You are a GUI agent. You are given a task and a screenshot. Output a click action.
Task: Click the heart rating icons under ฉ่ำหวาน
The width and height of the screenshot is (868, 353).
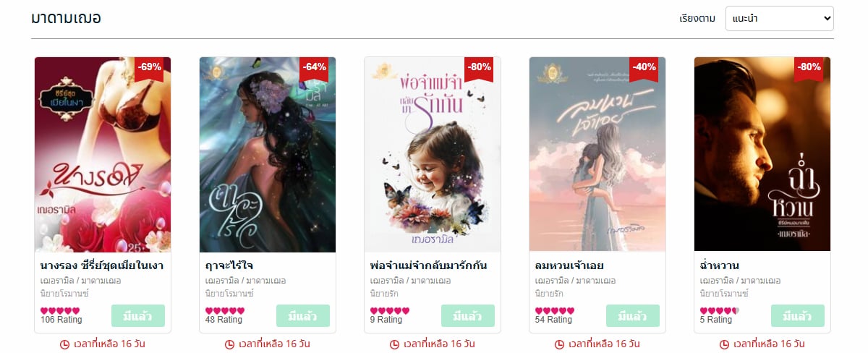pos(720,311)
